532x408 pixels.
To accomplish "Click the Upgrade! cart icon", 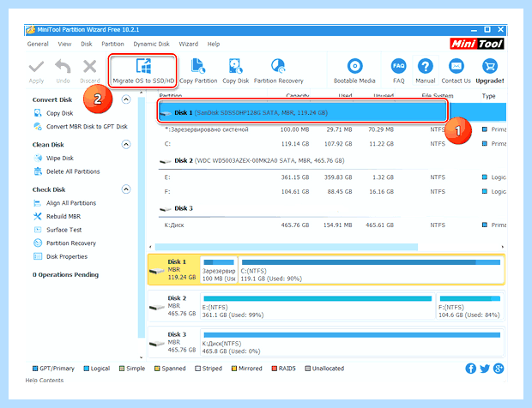I will pos(490,66).
